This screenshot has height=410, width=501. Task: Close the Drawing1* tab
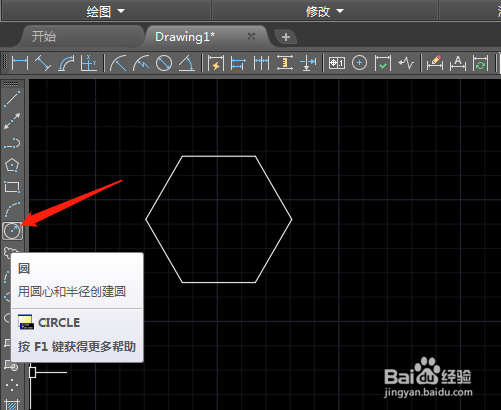point(251,36)
